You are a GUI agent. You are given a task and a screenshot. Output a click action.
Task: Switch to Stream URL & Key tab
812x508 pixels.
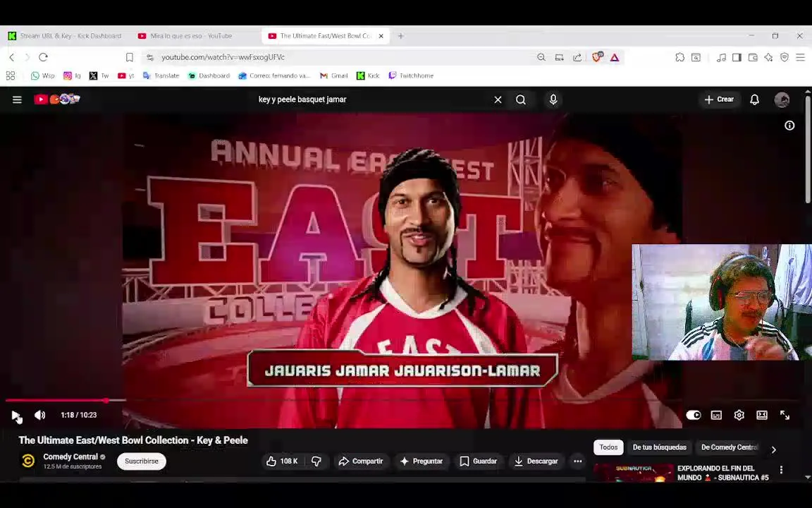(x=64, y=36)
